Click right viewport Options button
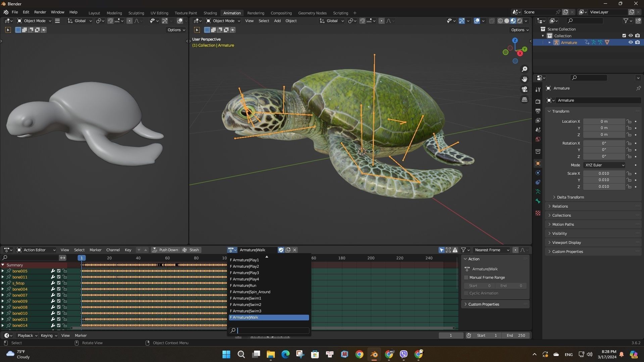 pyautogui.click(x=519, y=30)
